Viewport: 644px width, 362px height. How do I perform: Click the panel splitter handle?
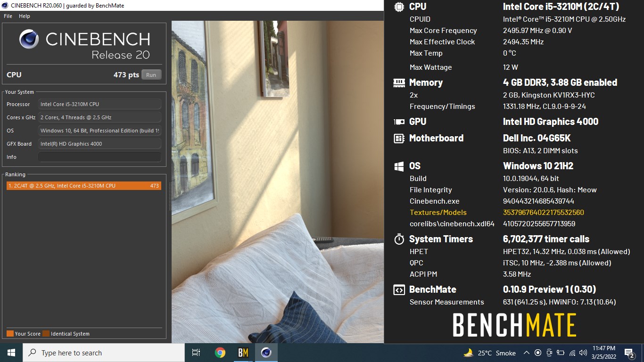tap(170, 197)
